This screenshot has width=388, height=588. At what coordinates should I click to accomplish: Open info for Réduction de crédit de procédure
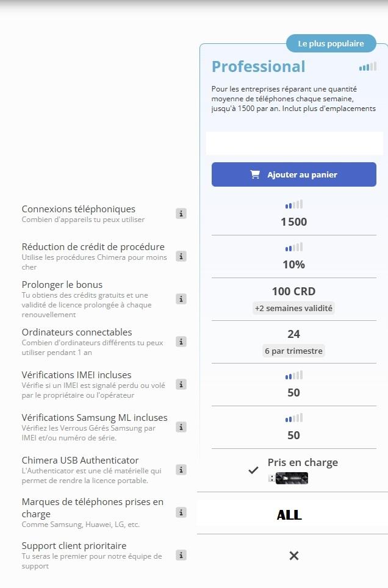coord(181,256)
